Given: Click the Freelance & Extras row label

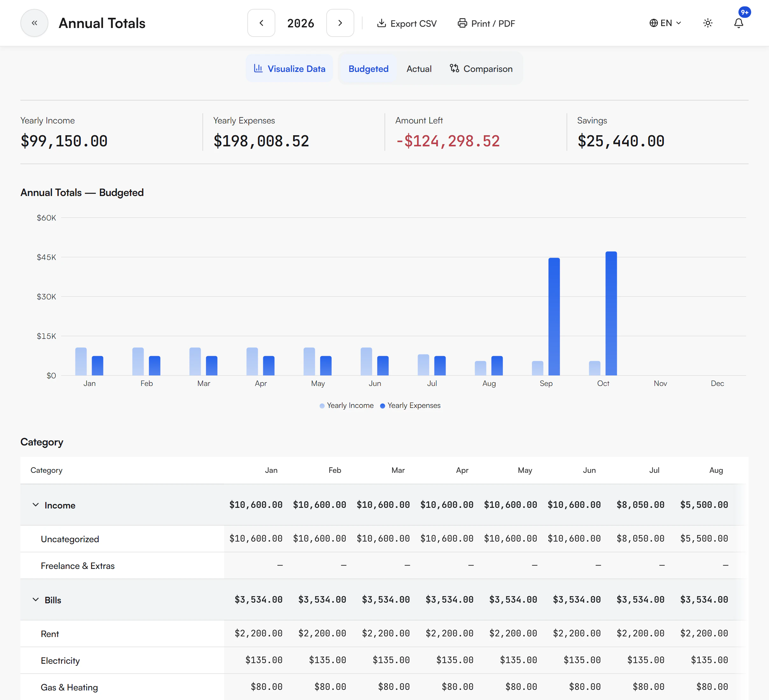Looking at the screenshot, I should point(77,565).
